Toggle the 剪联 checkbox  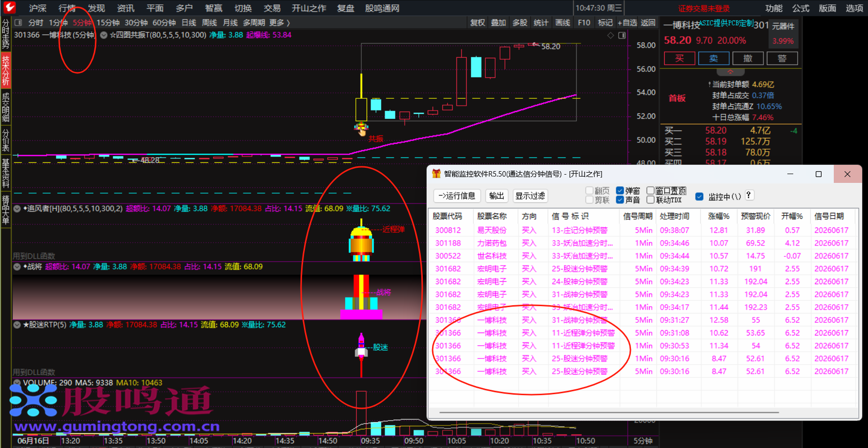click(x=589, y=200)
